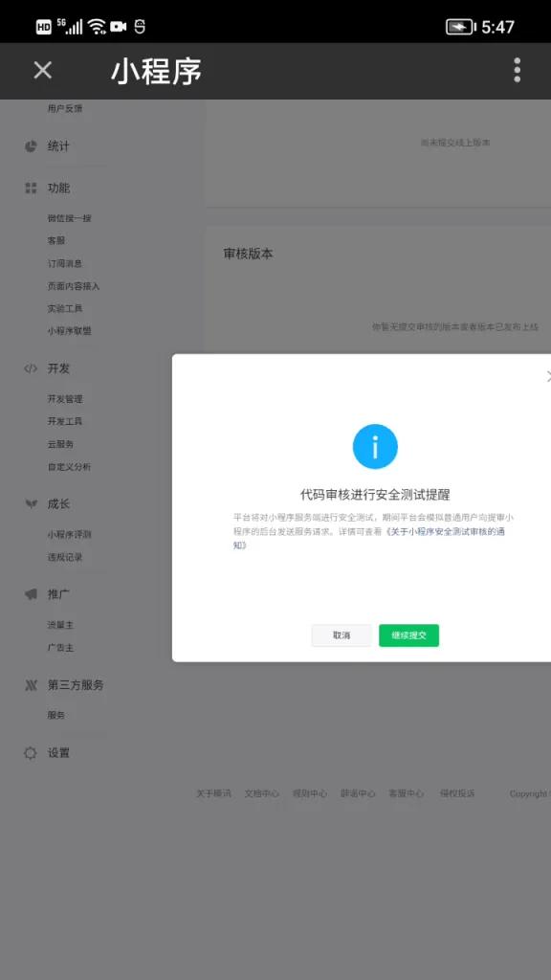
Task: Open 页面内容接入 menu item
Action: point(74,286)
